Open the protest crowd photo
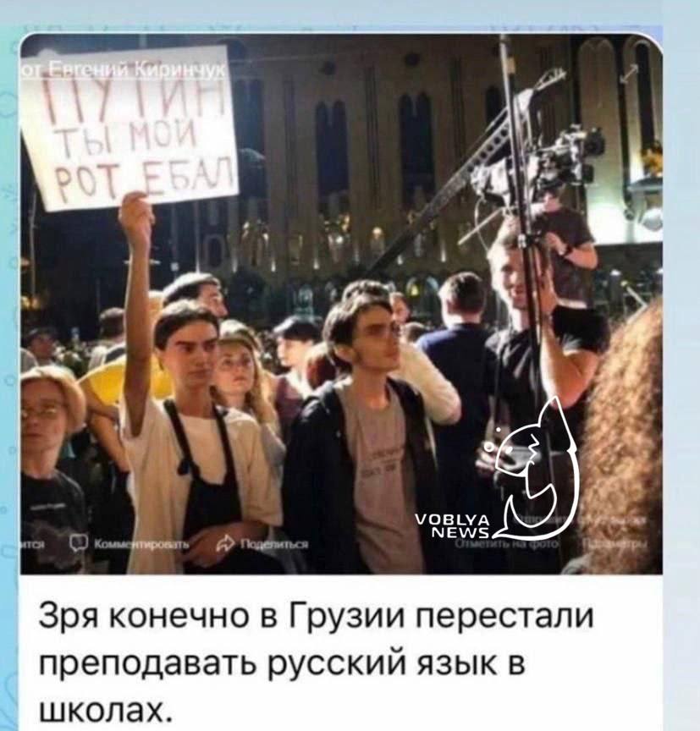 click(341, 305)
